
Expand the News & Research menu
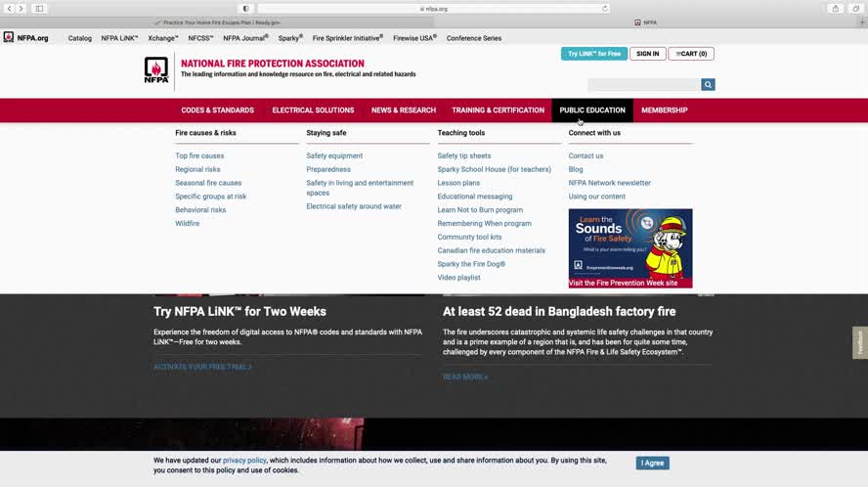tap(403, 111)
